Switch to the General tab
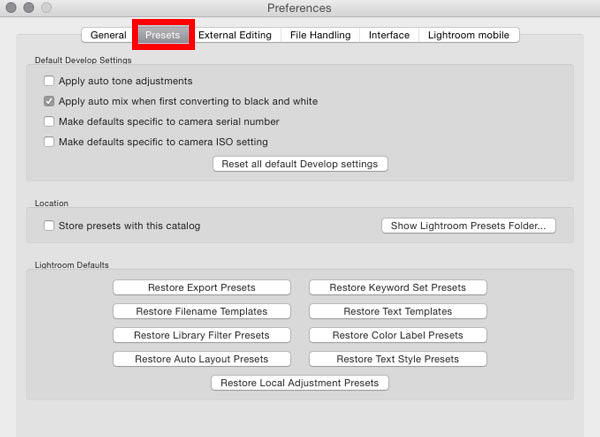The width and height of the screenshot is (600, 437). pos(108,35)
